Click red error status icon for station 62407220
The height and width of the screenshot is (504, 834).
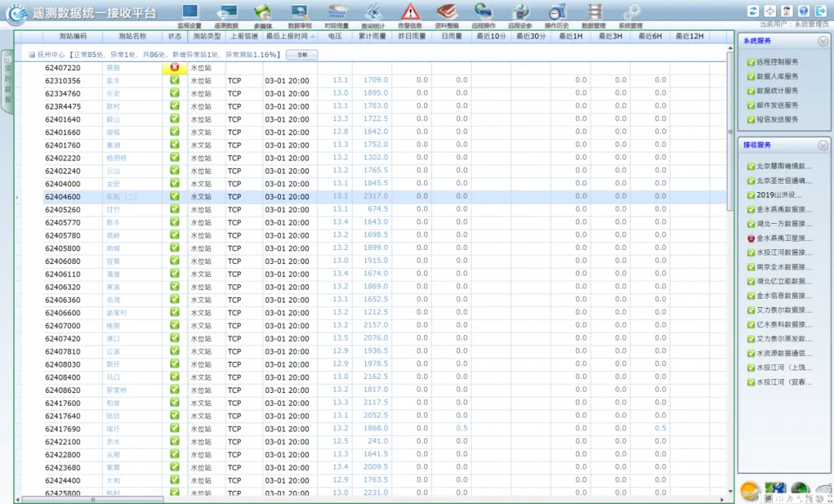175,67
